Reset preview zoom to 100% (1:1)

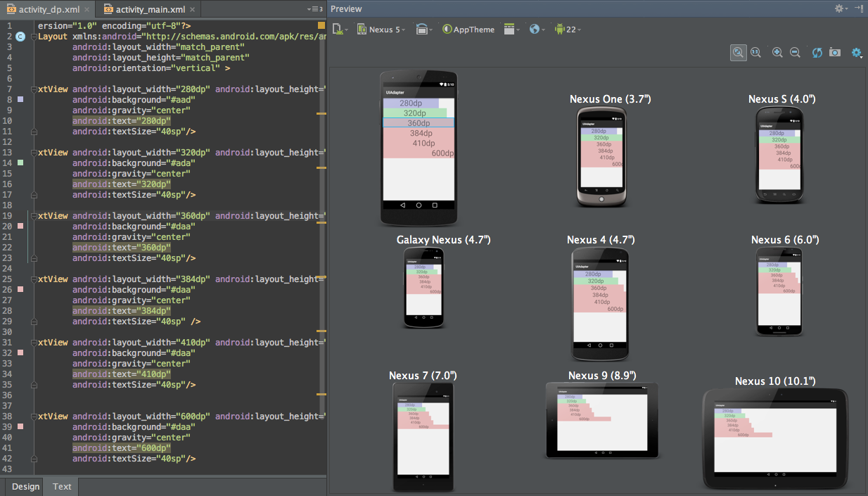pyautogui.click(x=755, y=53)
